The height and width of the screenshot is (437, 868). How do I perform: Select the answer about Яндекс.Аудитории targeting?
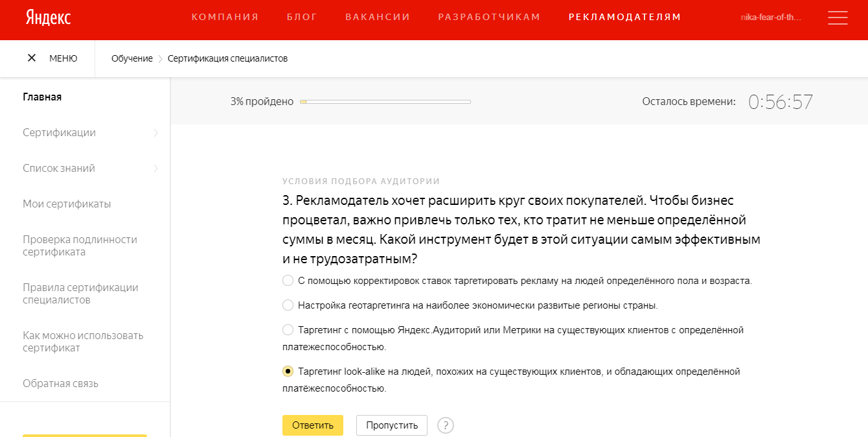(x=287, y=329)
